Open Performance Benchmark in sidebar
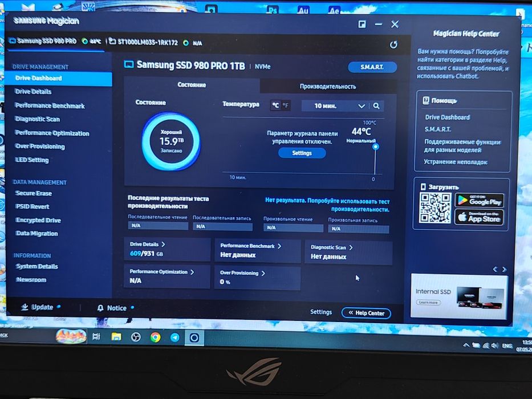 (50, 106)
